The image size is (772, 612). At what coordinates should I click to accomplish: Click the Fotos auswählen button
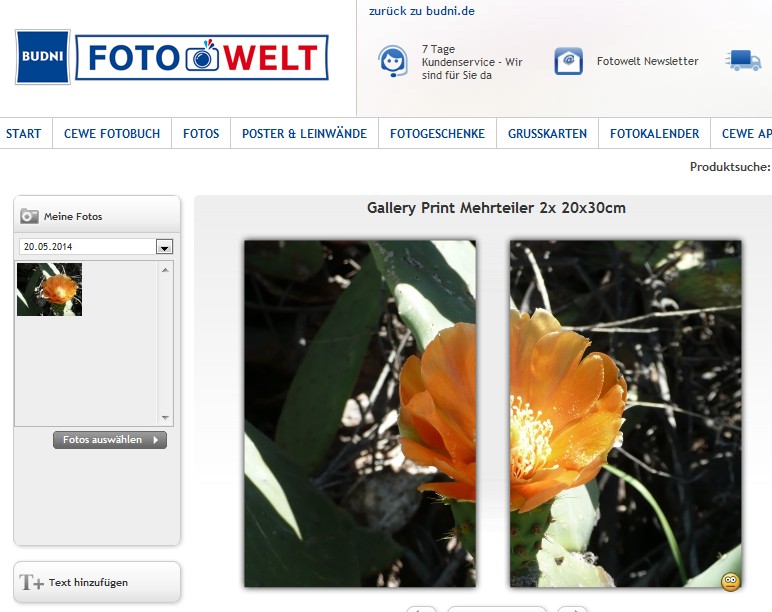[x=110, y=440]
